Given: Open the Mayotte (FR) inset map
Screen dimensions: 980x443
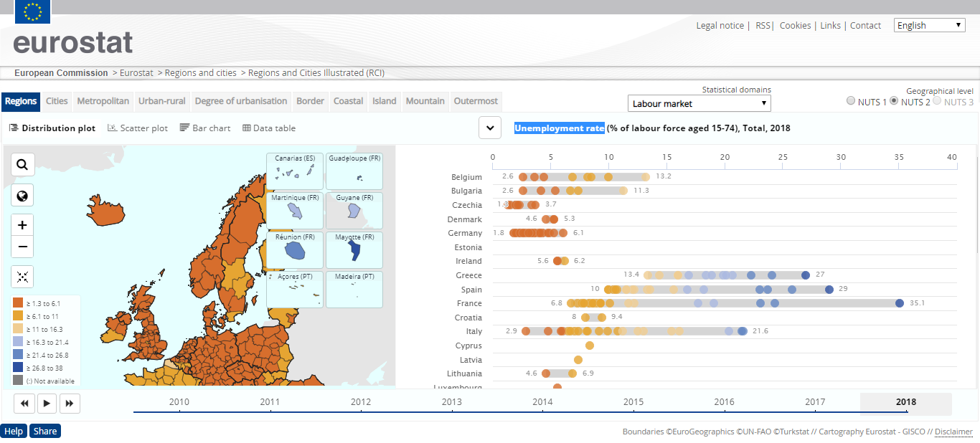Looking at the screenshot, I should (354, 250).
